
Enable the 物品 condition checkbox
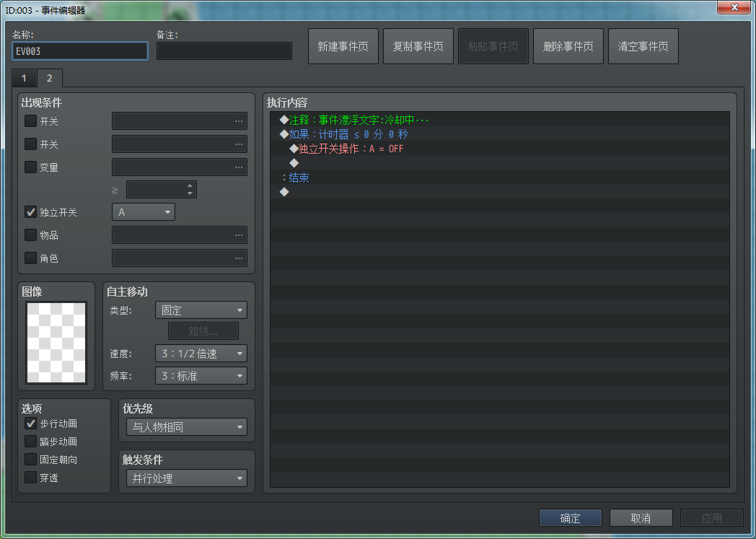30,235
